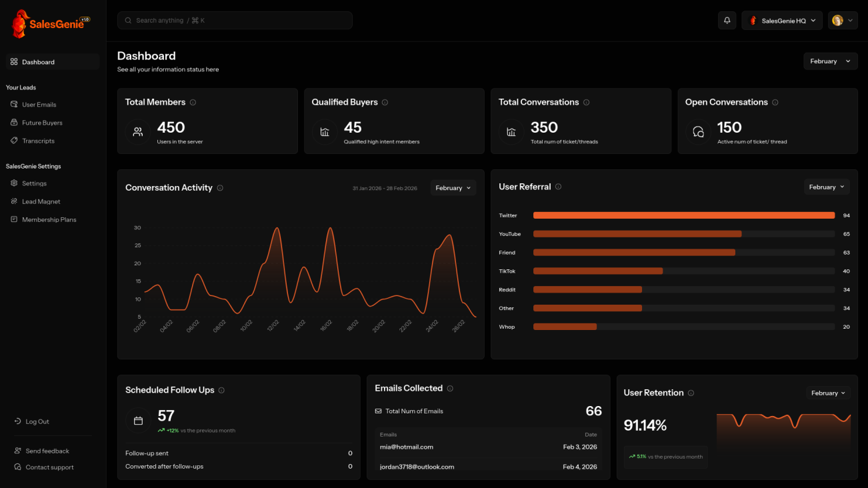Click the Future Buyers wallet icon
Image resolution: width=868 pixels, height=488 pixels.
pyautogui.click(x=15, y=122)
